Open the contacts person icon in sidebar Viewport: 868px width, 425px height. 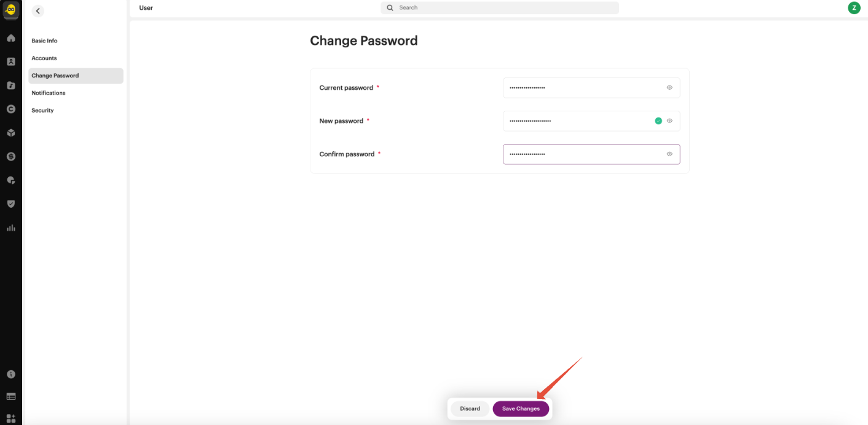[10, 62]
